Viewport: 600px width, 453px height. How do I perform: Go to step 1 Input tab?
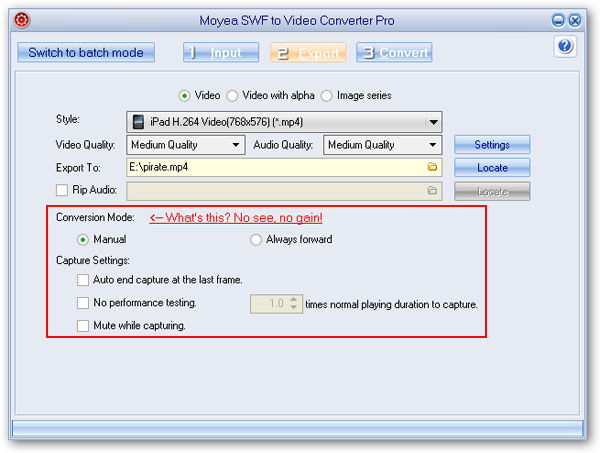[x=221, y=52]
